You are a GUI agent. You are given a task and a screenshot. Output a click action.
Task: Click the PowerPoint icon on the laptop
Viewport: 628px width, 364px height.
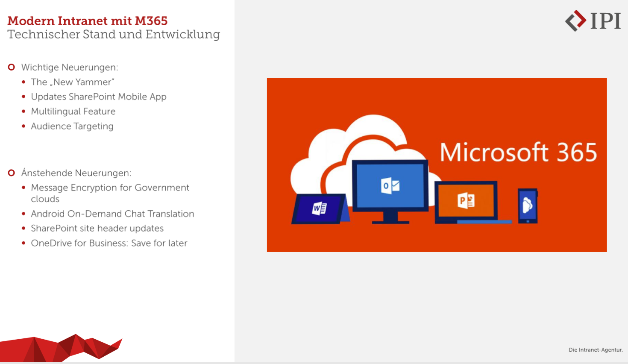pos(466,201)
